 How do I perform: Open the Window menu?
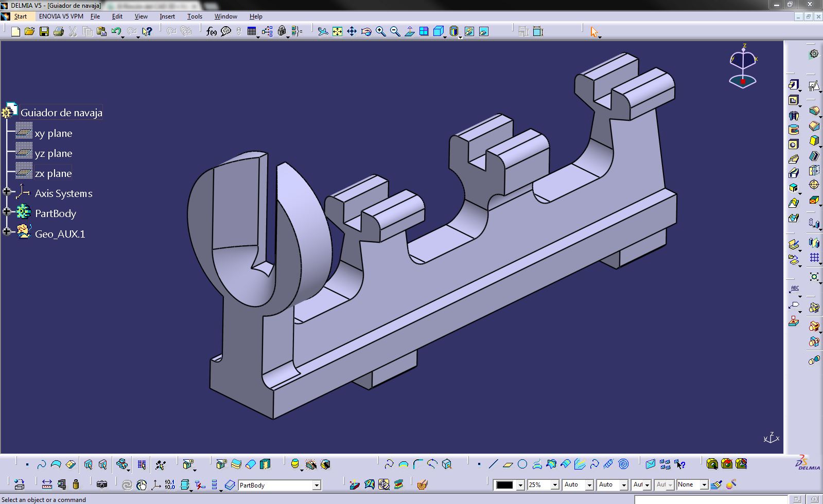225,16
